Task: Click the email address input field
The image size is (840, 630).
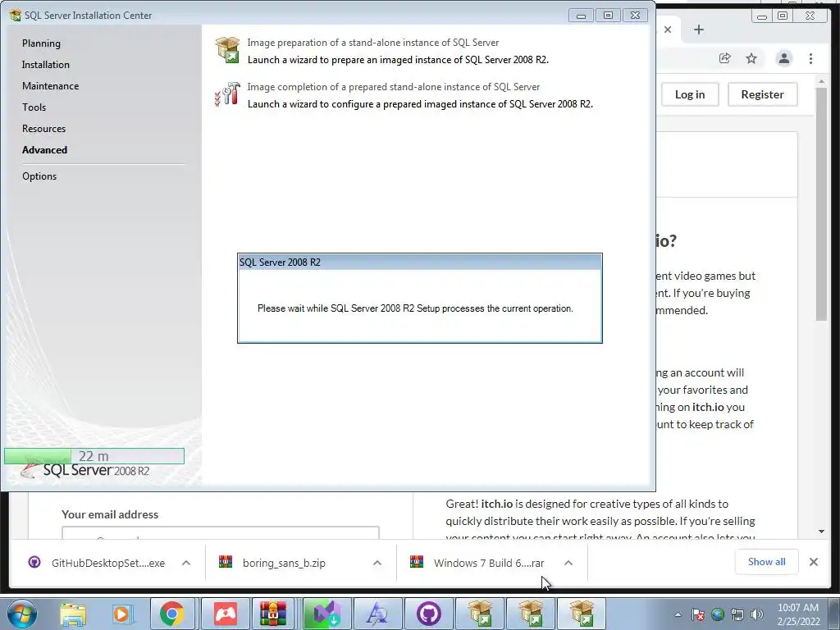Action: point(220,533)
